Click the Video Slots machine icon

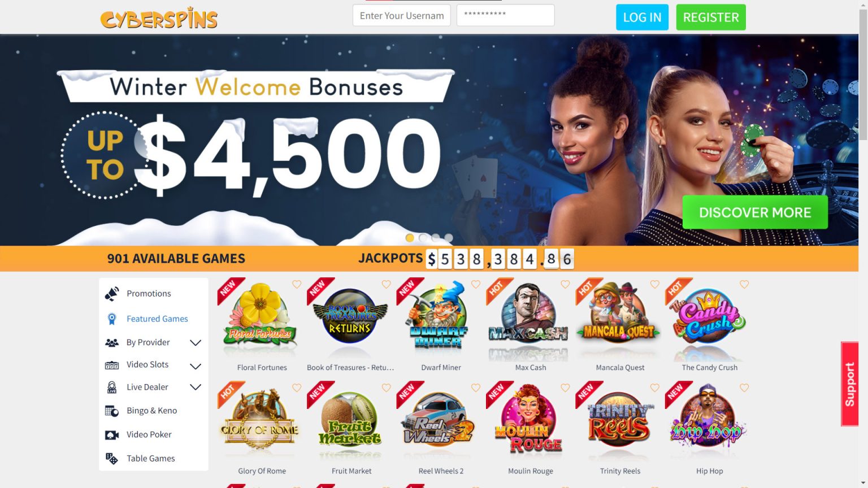click(x=112, y=365)
